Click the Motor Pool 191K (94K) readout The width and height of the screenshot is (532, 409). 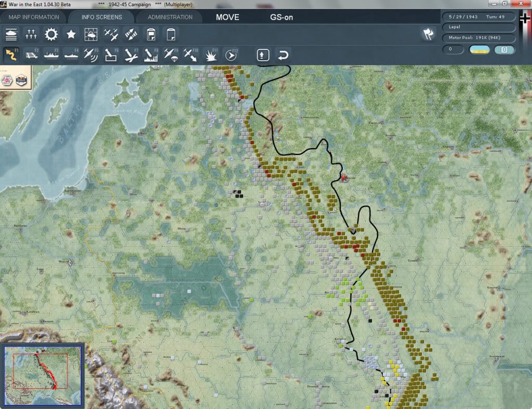pos(478,37)
